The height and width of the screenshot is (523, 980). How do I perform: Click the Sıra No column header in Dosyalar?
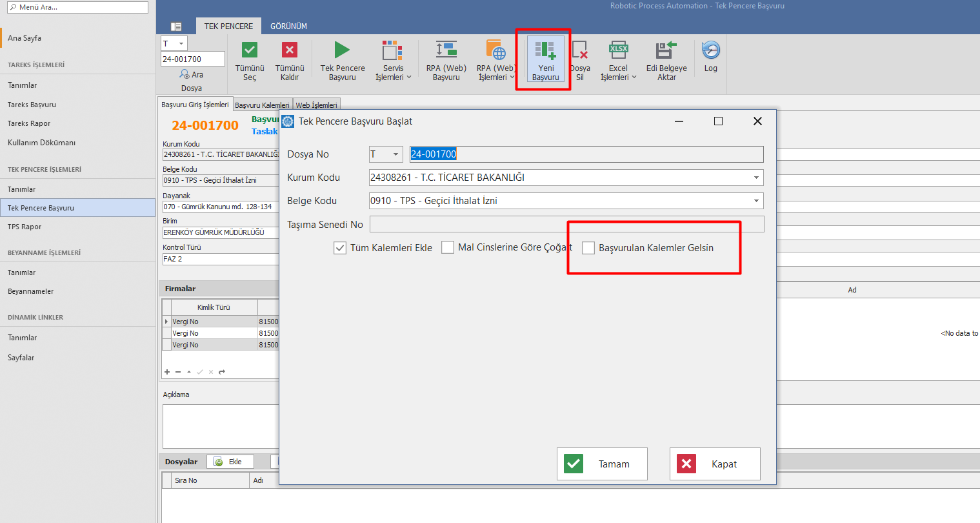(x=210, y=480)
